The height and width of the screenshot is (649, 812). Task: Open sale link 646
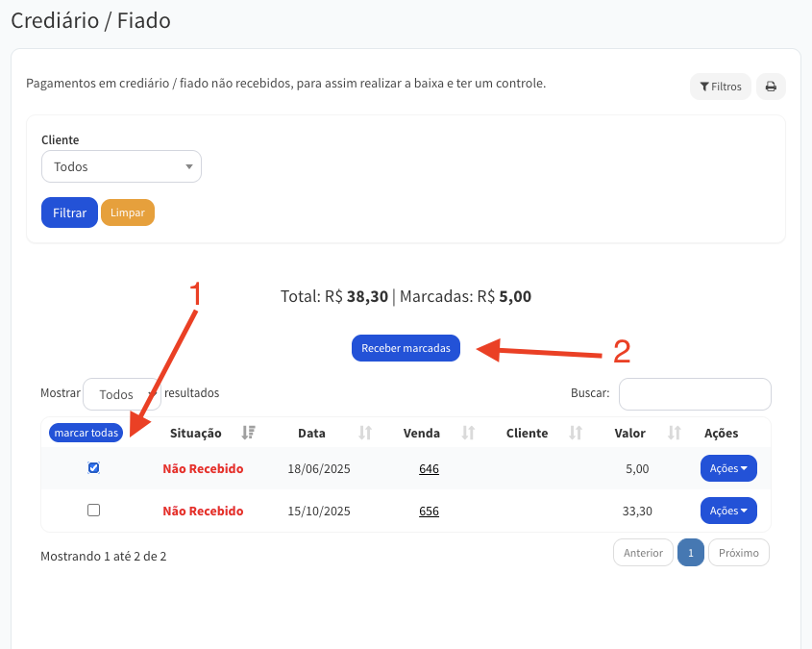point(429,469)
